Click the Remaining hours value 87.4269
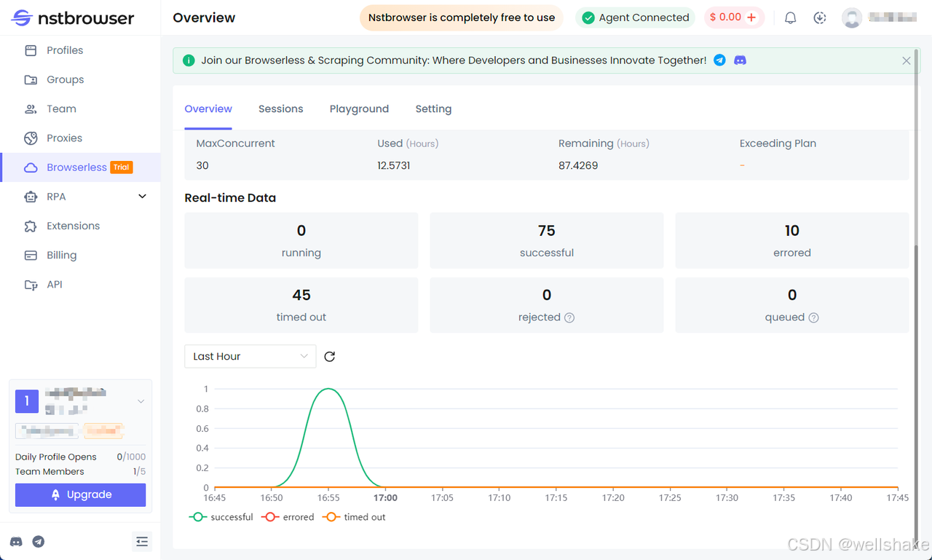 (x=578, y=165)
